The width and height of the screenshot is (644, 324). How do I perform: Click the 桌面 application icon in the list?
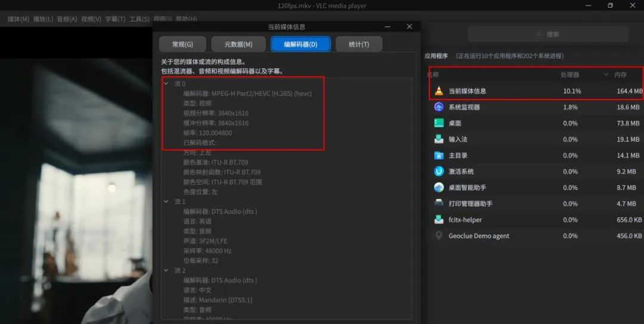pos(439,123)
